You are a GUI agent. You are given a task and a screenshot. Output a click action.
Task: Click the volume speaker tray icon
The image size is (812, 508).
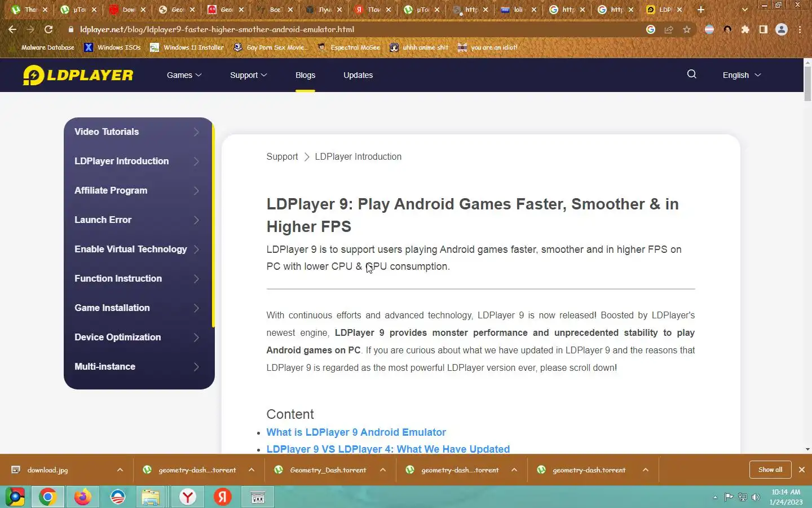(x=756, y=497)
